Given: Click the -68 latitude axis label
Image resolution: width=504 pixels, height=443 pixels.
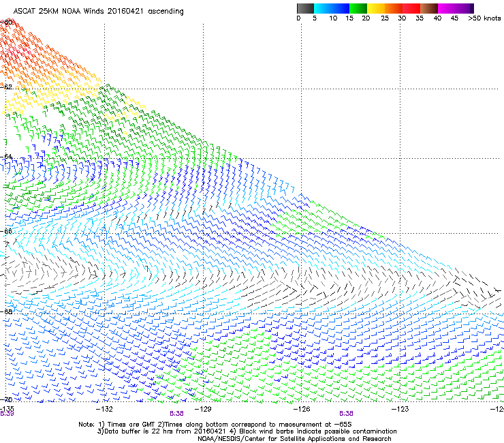Looking at the screenshot, I should coord(6,311).
